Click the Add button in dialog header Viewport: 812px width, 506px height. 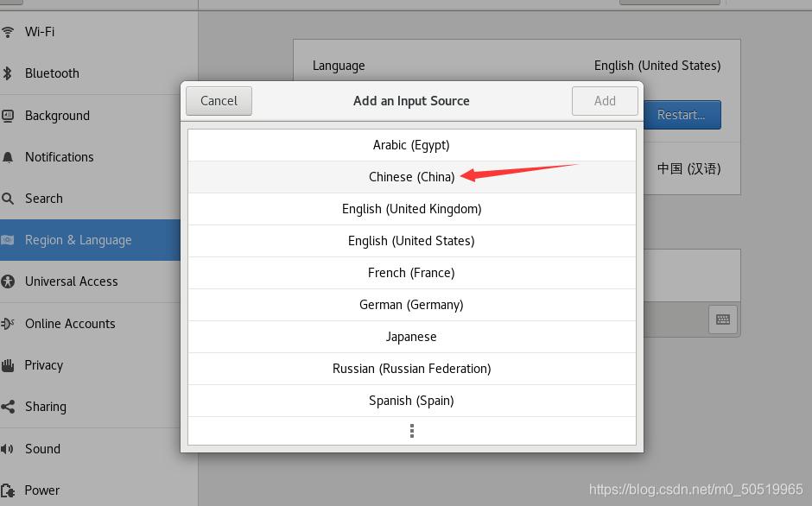pyautogui.click(x=605, y=101)
